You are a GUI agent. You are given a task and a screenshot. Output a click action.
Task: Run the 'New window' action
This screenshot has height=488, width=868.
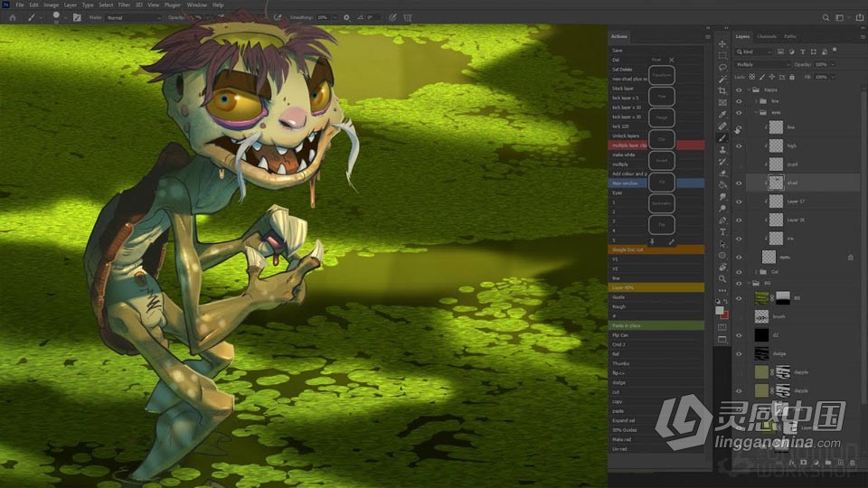pos(656,183)
